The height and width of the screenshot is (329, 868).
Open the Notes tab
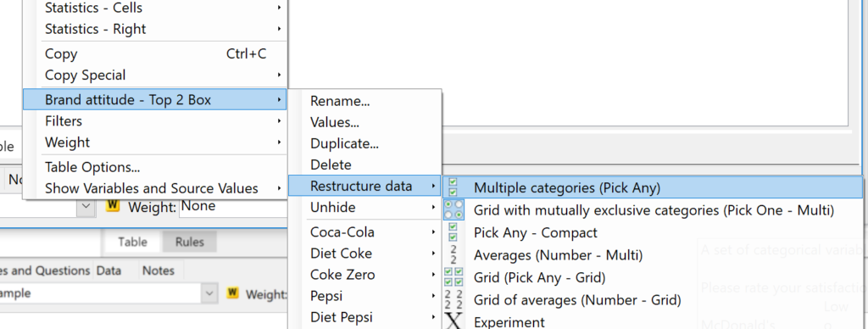click(159, 270)
